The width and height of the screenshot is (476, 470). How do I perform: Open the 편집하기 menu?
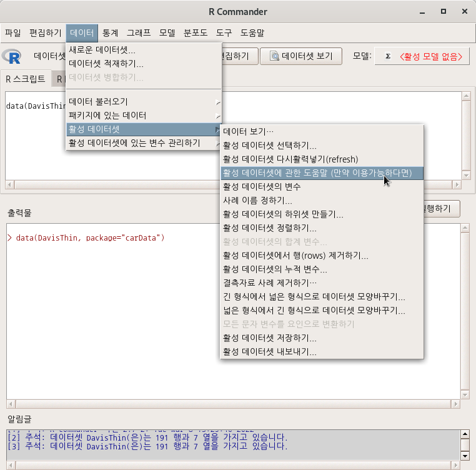point(45,32)
